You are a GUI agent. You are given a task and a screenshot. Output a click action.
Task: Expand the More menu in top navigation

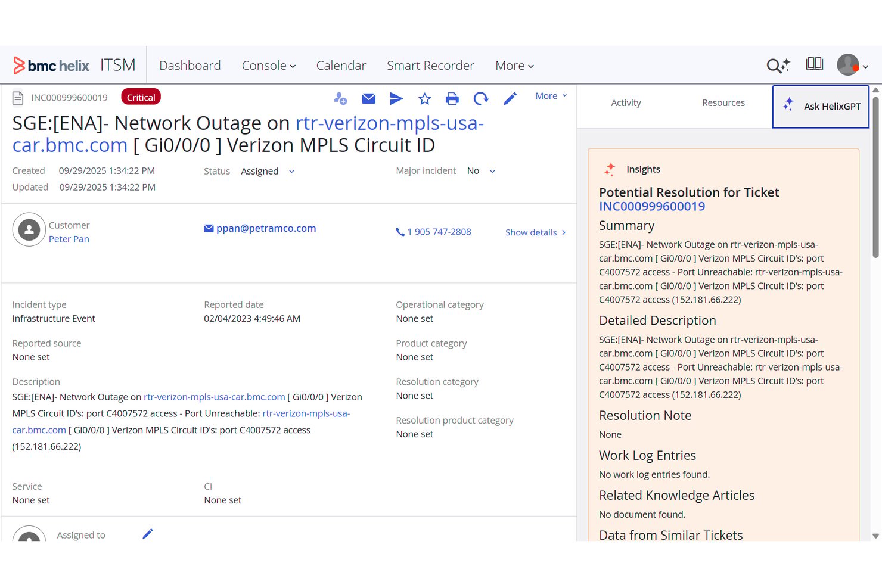[514, 66]
